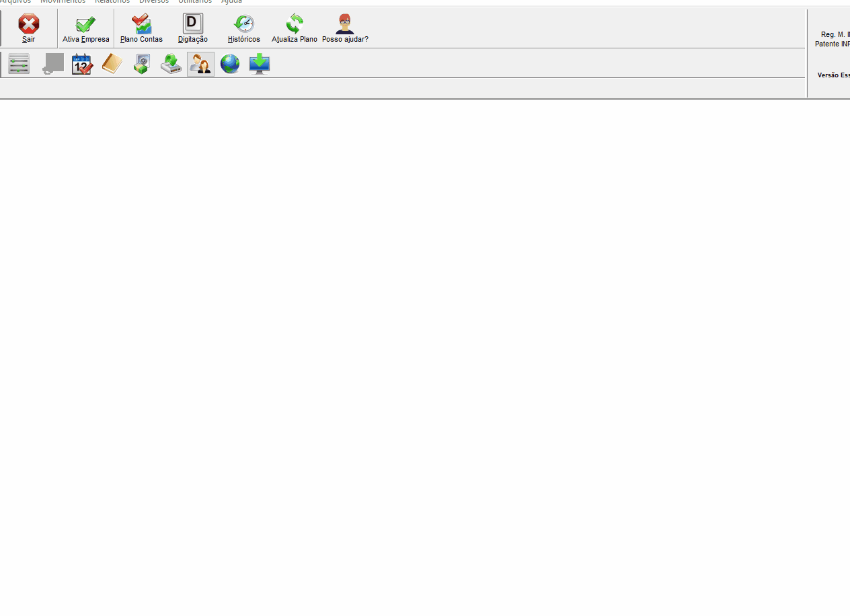
Task: Click the brown book icon
Action: (x=112, y=64)
